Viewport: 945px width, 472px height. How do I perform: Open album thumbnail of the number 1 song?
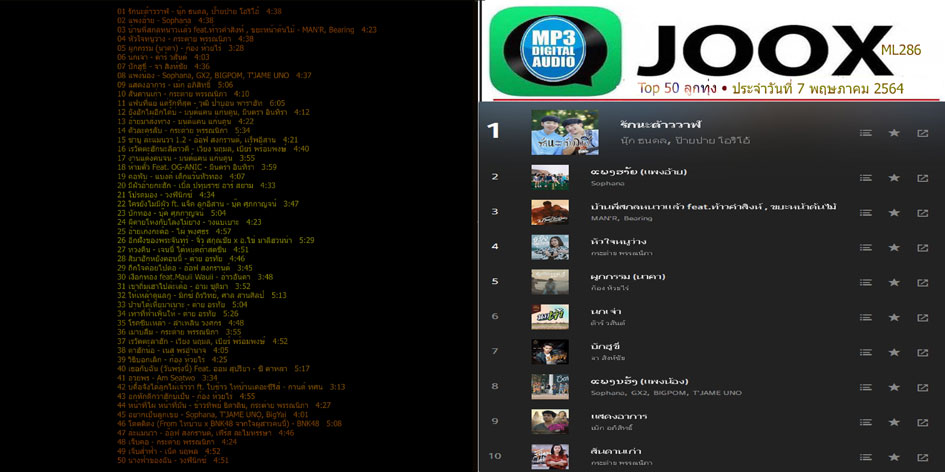565,132
